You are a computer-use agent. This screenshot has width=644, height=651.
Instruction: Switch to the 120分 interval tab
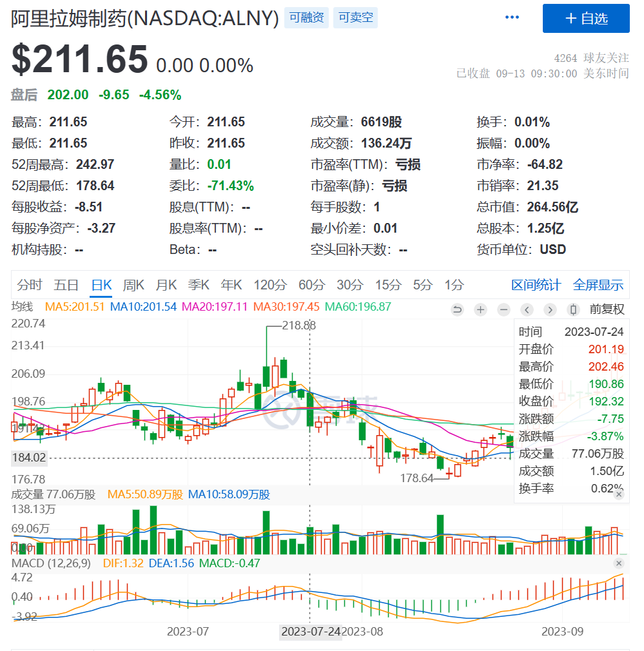click(x=270, y=285)
